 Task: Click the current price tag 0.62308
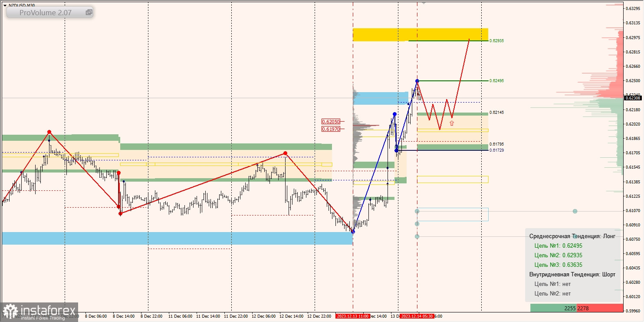[632, 98]
